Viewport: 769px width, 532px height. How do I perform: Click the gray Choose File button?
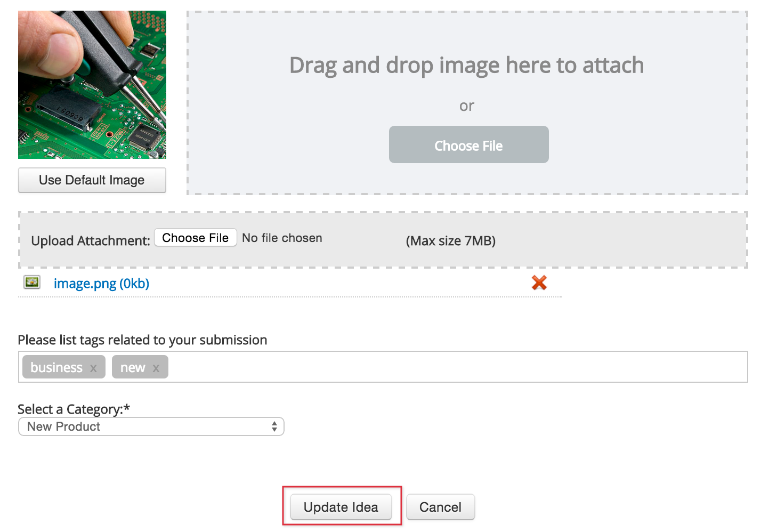[x=468, y=144]
